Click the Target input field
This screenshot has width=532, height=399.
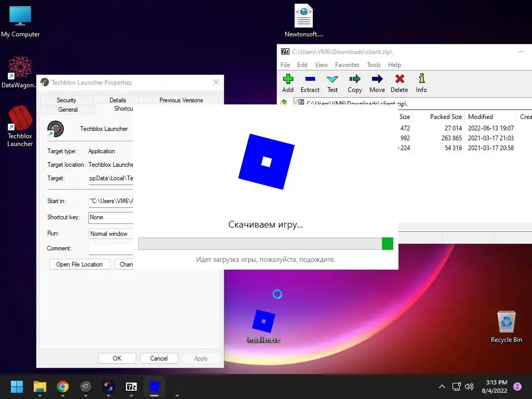[x=111, y=179]
